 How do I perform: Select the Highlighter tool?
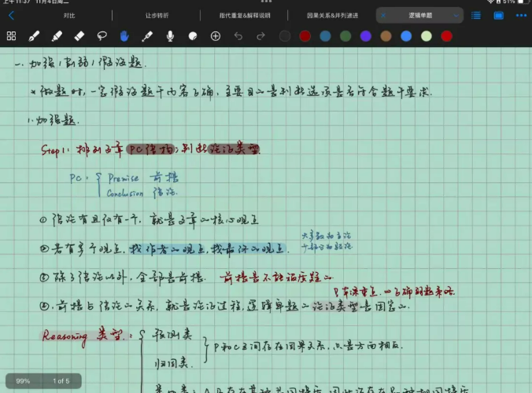(57, 36)
